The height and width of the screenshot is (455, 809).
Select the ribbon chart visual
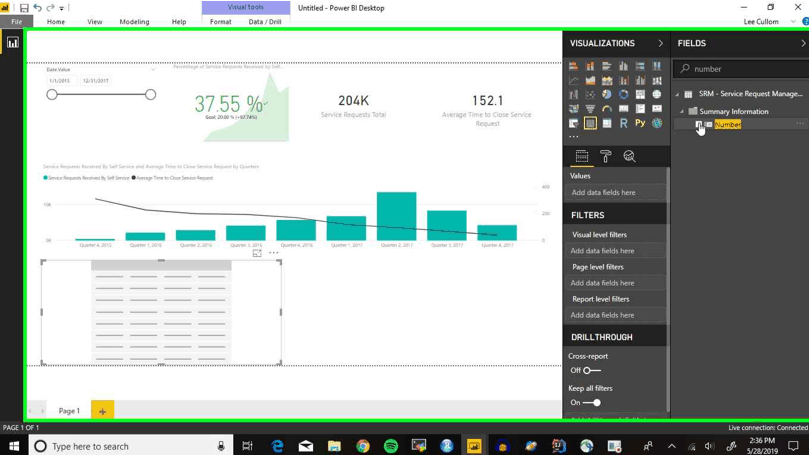click(657, 80)
